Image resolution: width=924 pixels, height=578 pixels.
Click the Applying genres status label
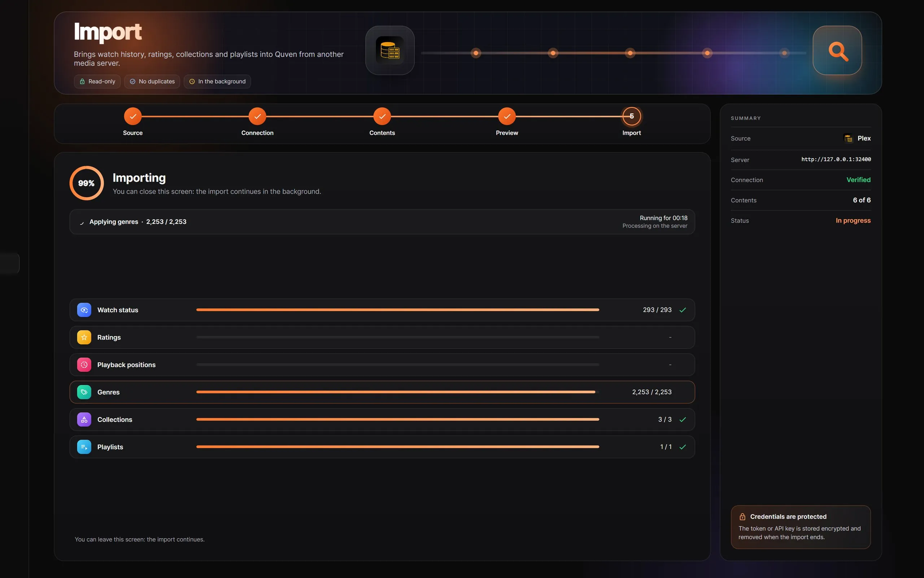114,222
